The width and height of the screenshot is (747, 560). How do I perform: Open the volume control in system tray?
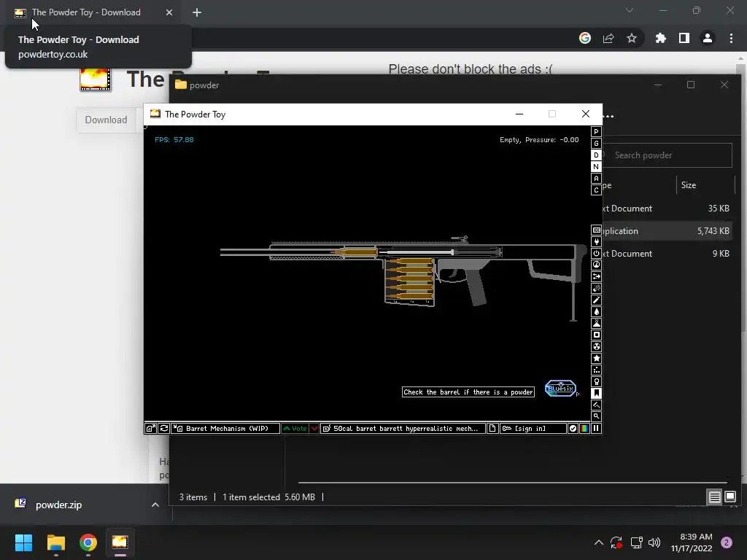coord(654,542)
